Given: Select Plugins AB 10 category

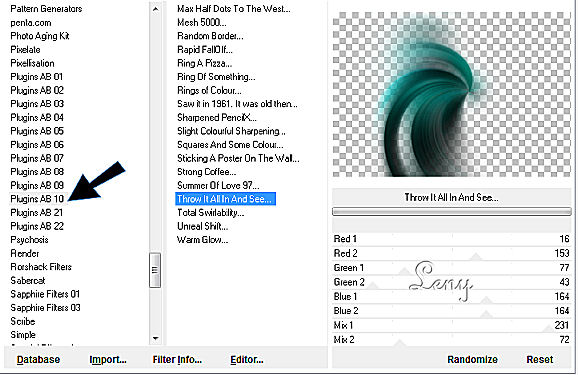Looking at the screenshot, I should click(37, 199).
